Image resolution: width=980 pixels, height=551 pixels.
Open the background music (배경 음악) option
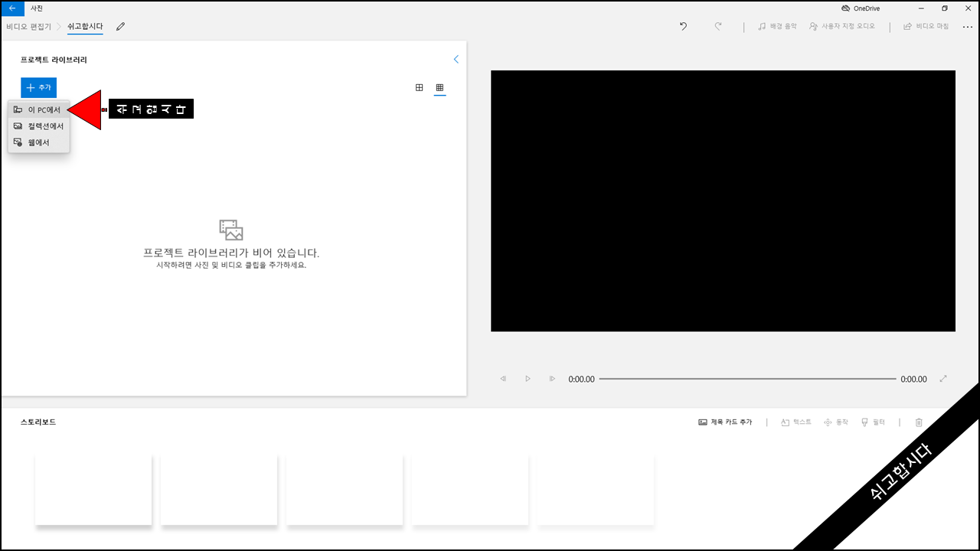777,26
